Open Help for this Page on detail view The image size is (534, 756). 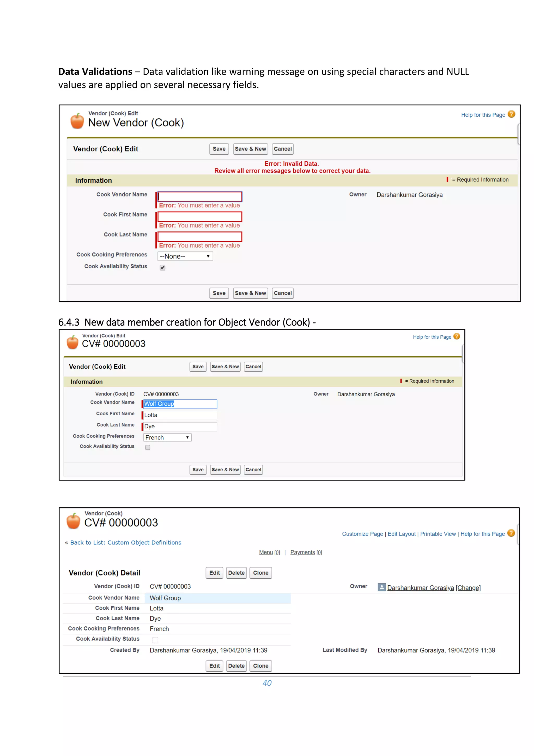[x=483, y=534]
